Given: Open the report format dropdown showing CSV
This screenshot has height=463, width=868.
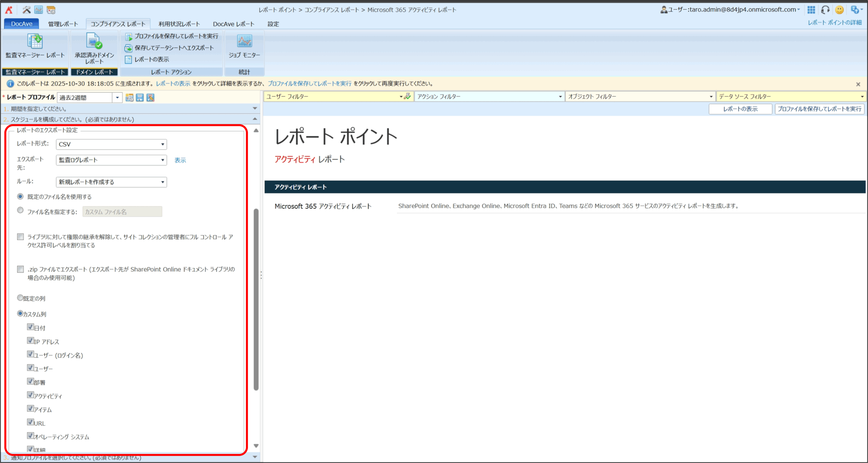Looking at the screenshot, I should [x=111, y=144].
